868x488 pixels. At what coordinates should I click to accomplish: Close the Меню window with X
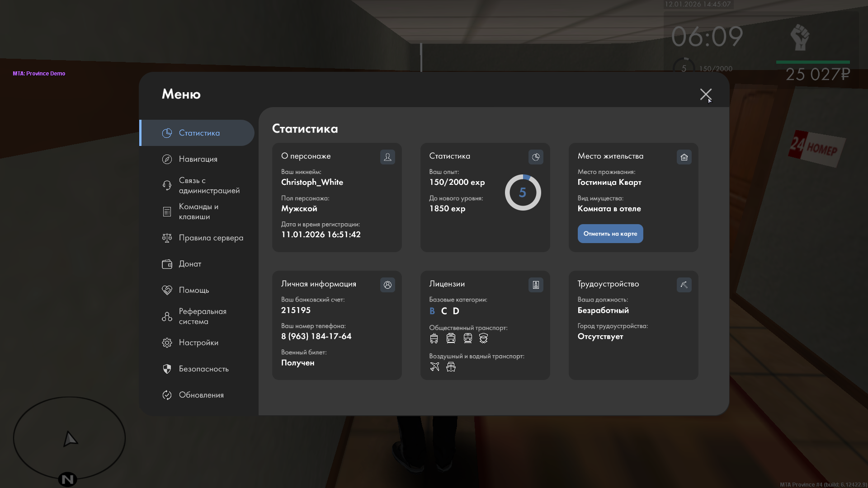(x=705, y=94)
